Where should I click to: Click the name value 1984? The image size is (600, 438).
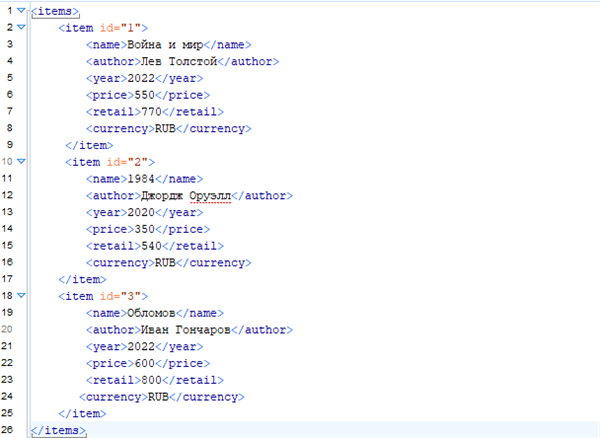142,178
